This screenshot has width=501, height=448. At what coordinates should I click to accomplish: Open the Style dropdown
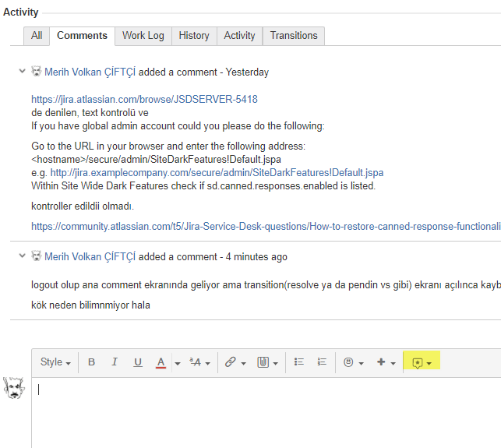[55, 362]
